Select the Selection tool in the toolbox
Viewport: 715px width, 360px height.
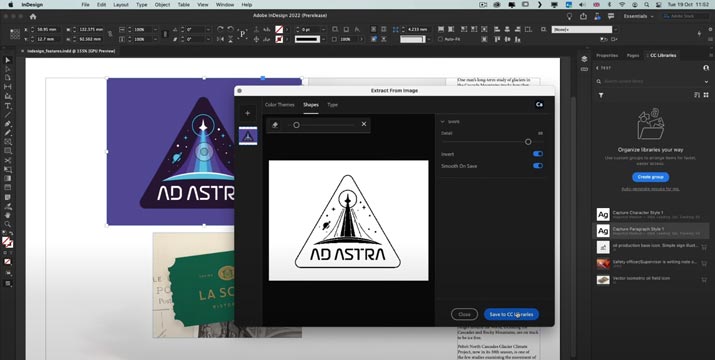[8, 61]
